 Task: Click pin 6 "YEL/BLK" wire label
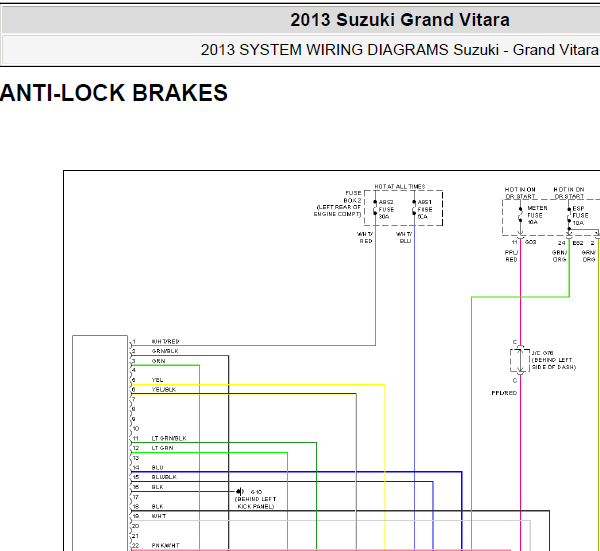coord(164,390)
